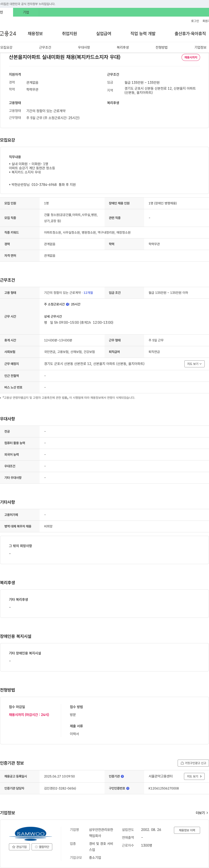Go to the 고용24 home logo
This screenshot has width=209, height=868.
point(8,34)
